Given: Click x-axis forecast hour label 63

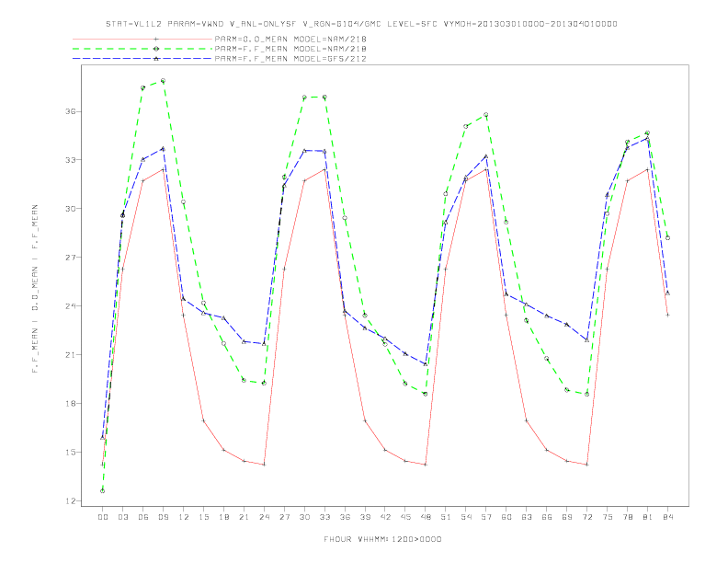Looking at the screenshot, I should (x=527, y=517).
